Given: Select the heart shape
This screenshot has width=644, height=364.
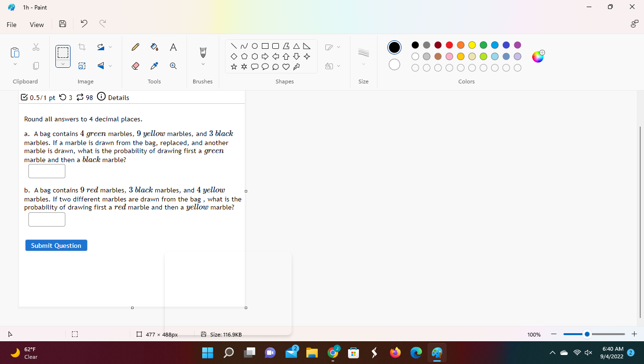Looking at the screenshot, I should pyautogui.click(x=286, y=67).
